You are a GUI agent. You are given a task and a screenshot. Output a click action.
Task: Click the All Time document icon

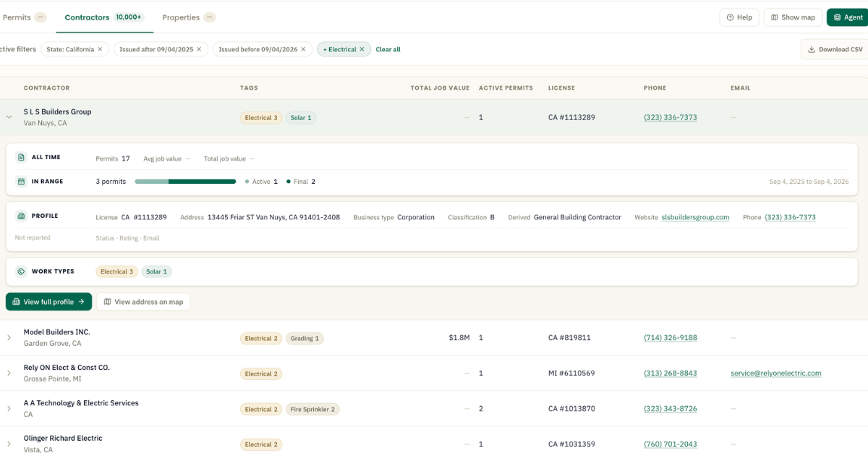[x=21, y=157]
